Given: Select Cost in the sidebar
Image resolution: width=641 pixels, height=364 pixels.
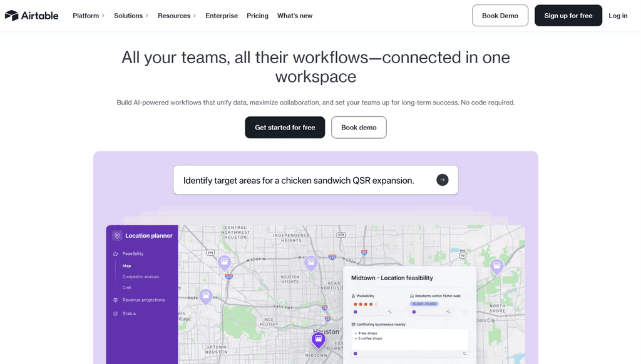Looking at the screenshot, I should click(x=126, y=288).
